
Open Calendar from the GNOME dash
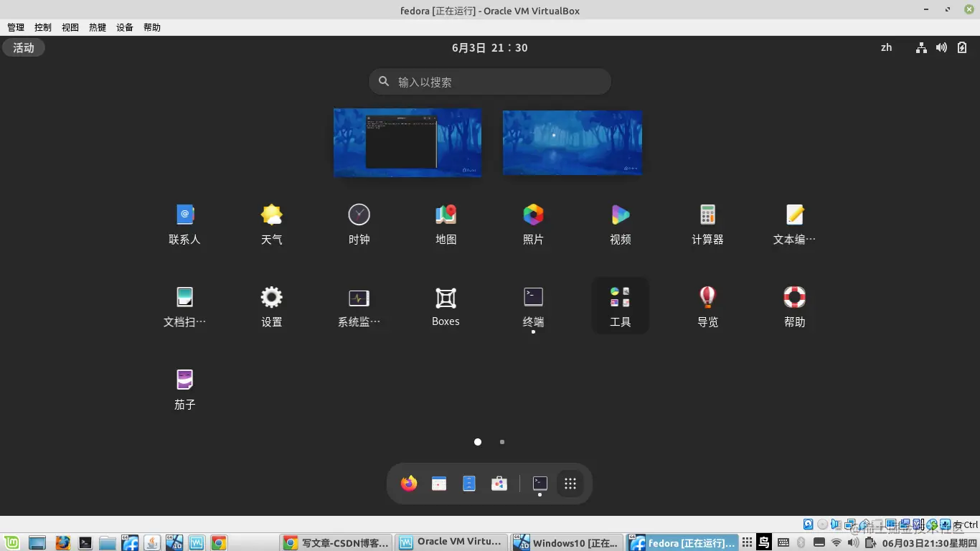click(x=439, y=484)
